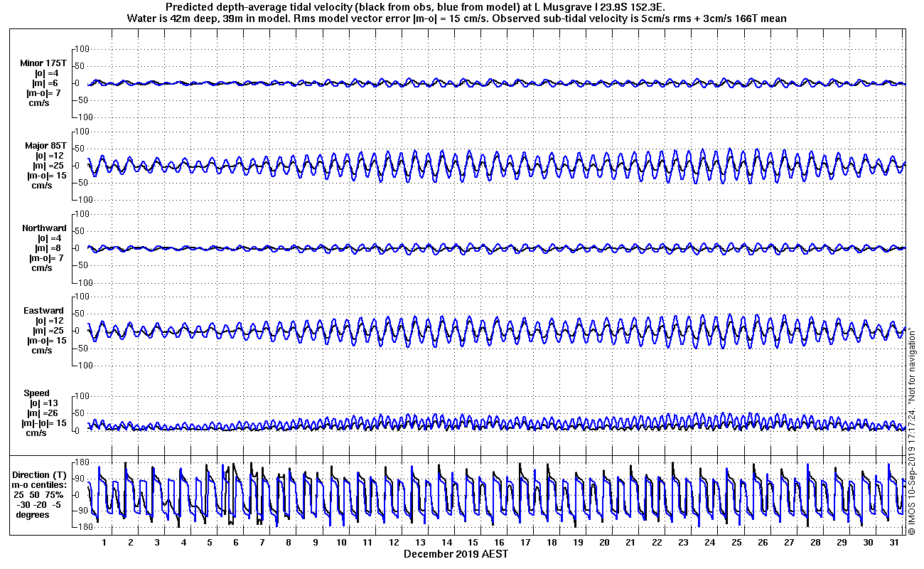Image resolution: width=924 pixels, height=569 pixels.
Task: Select the "Speed" panel label
Action: (36, 393)
